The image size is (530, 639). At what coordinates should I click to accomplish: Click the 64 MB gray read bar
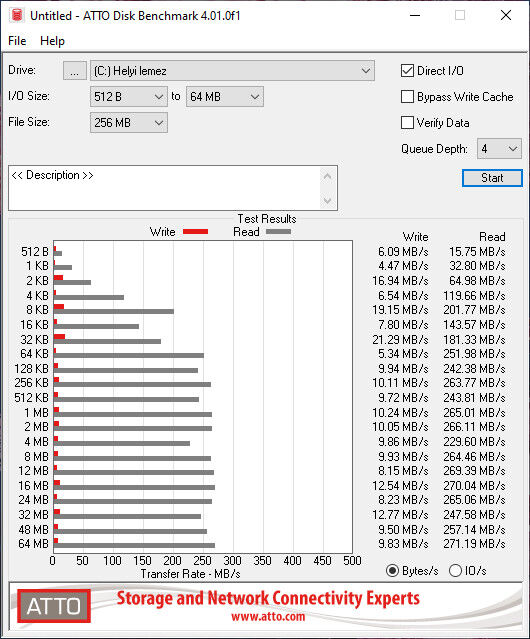[x=134, y=545]
